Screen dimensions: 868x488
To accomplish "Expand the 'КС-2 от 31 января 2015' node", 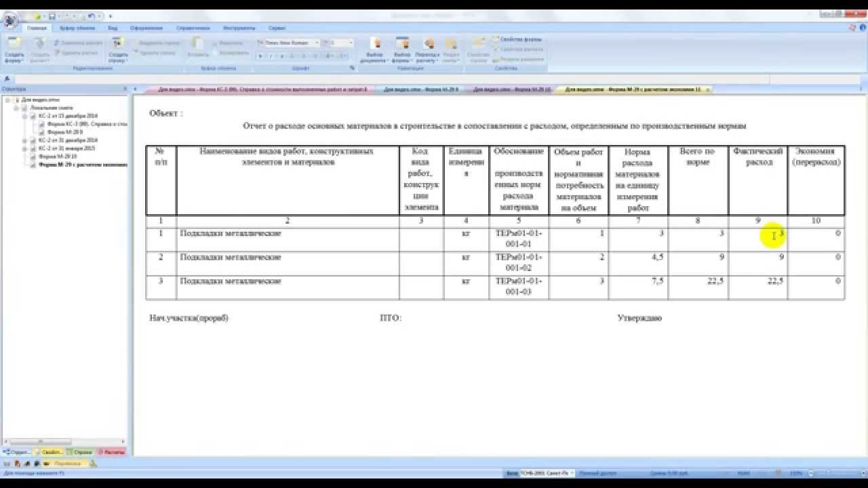I will pyautogui.click(x=25, y=148).
